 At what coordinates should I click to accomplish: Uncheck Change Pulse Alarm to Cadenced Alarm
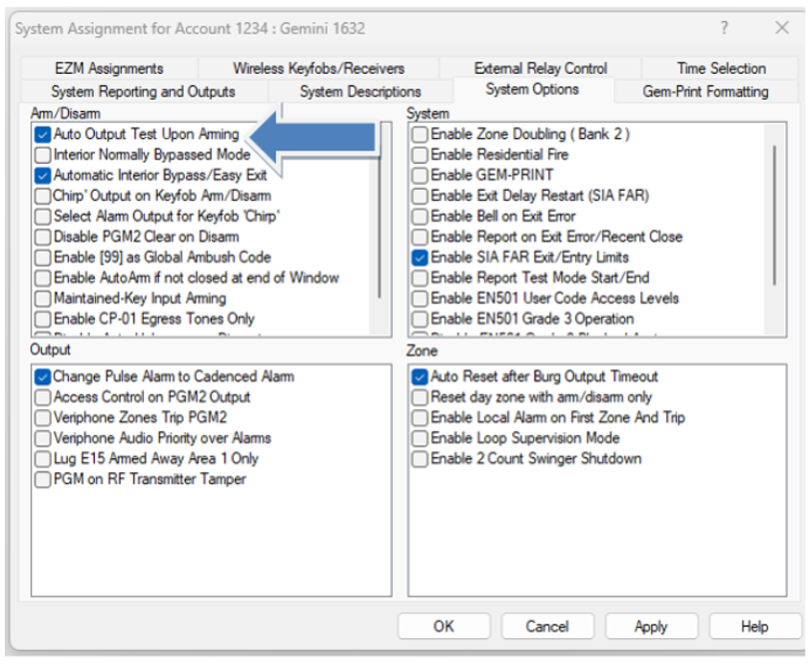[42, 377]
